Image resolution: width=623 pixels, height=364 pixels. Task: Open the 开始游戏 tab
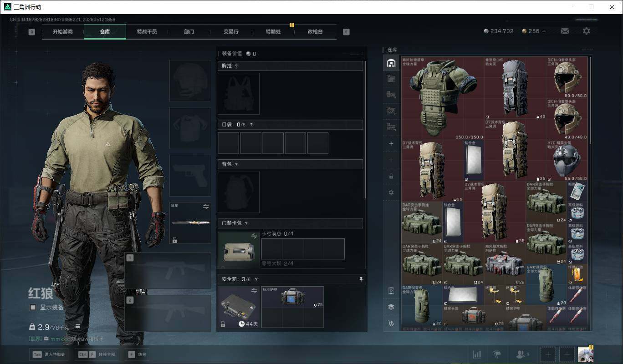click(62, 32)
